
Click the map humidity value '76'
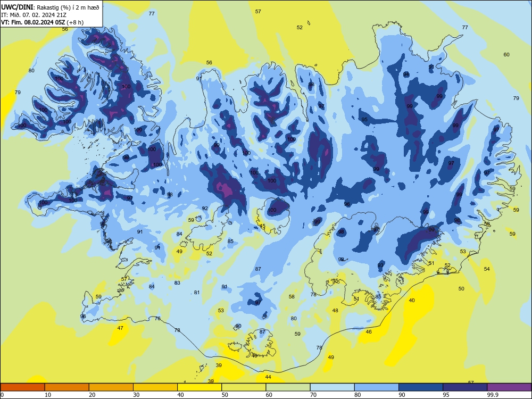157,319
